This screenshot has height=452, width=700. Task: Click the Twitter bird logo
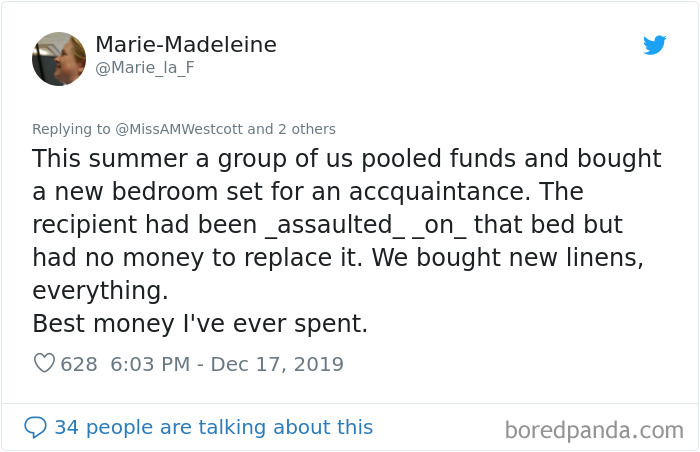pyautogui.click(x=655, y=45)
